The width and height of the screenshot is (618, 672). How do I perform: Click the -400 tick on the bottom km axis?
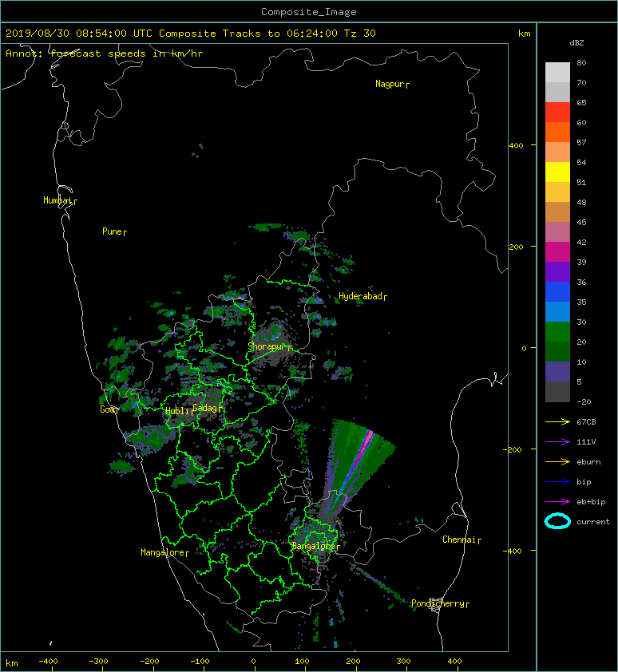[x=48, y=662]
